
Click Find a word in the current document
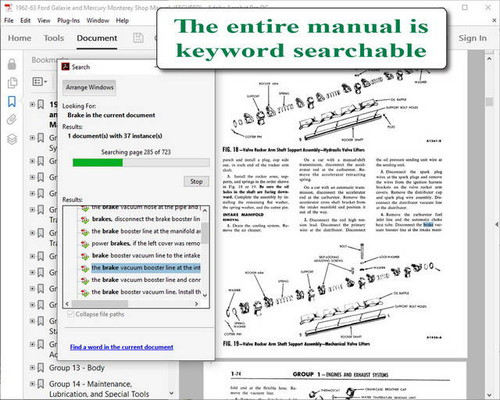[121, 347]
